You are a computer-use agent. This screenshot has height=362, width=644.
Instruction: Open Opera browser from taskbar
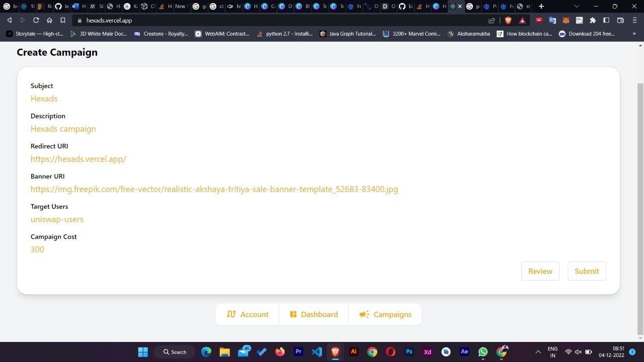pos(390,352)
